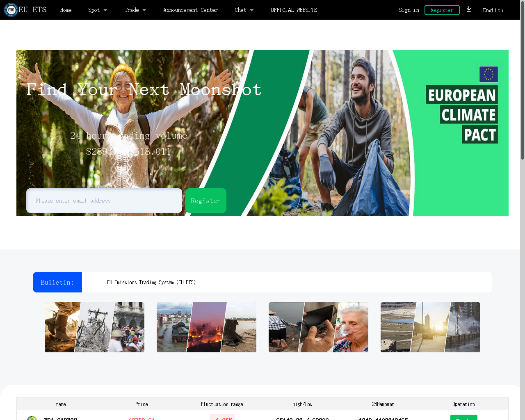Open the Announcement Center page

[x=190, y=10]
